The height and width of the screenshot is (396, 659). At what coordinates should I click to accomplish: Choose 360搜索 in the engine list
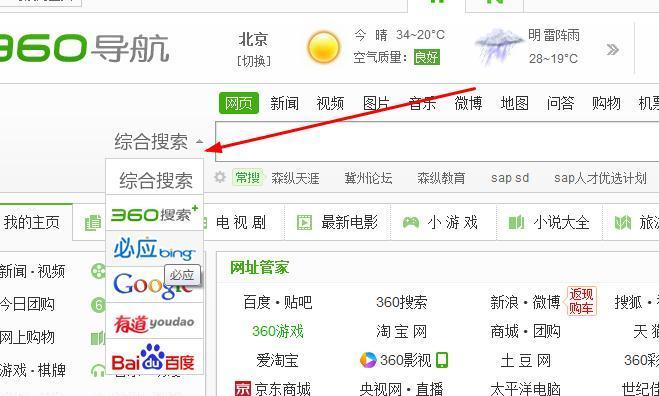click(x=155, y=214)
